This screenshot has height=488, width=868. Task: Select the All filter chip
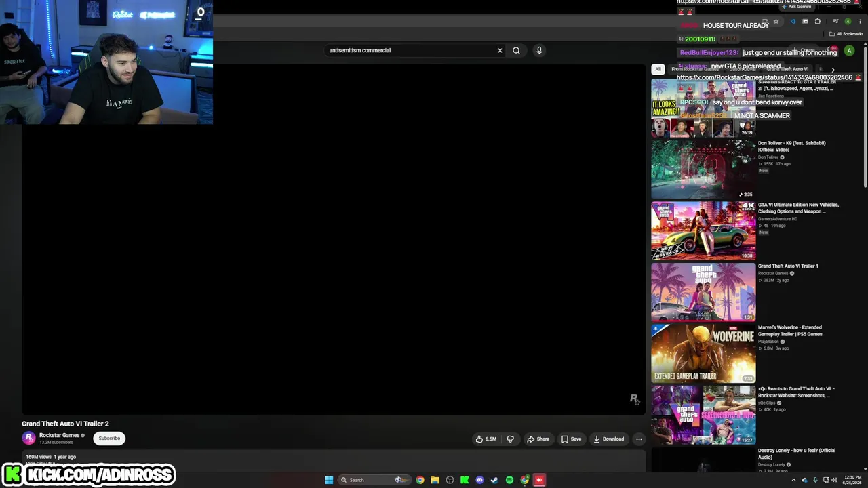[658, 69]
